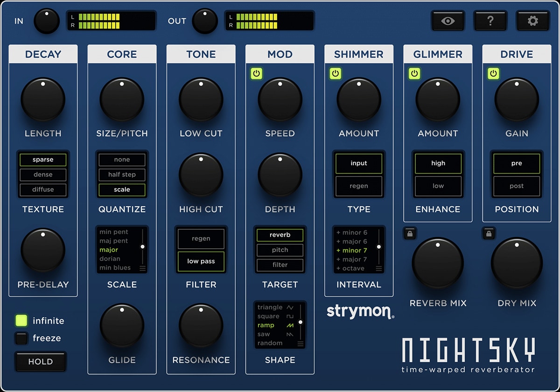This screenshot has width=560, height=392.
Task: Select 'pitch' as the modulation target
Action: (x=280, y=250)
